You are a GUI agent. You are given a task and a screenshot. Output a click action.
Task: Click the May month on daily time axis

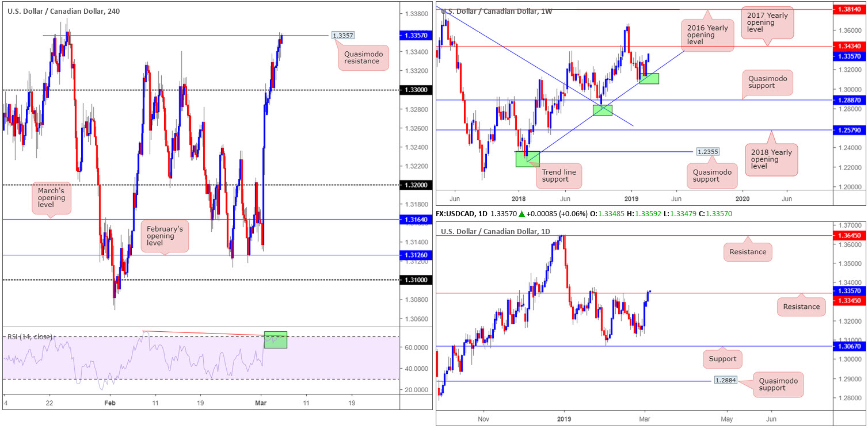click(x=726, y=419)
